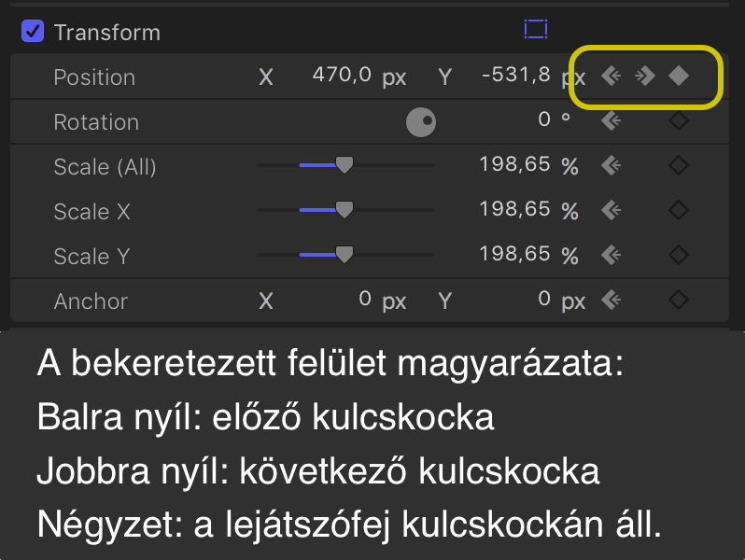Add a Rotation keyframe
Screen dimensions: 745x560
click(679, 120)
